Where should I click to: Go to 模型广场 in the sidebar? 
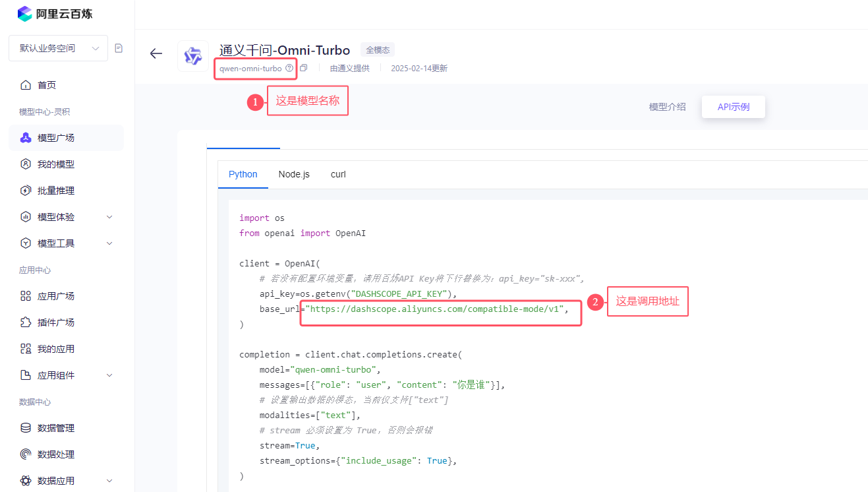[55, 138]
